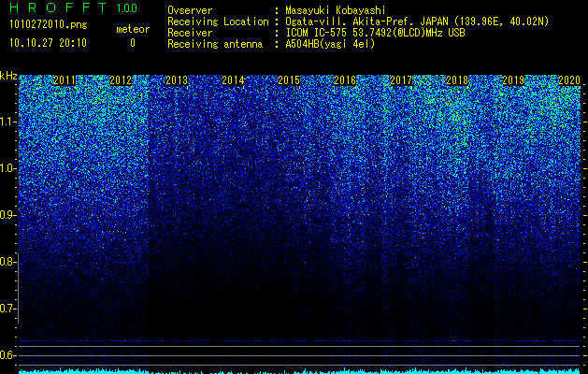
Task: Click the 1.0 kHz axis label
Action: pos(7,168)
